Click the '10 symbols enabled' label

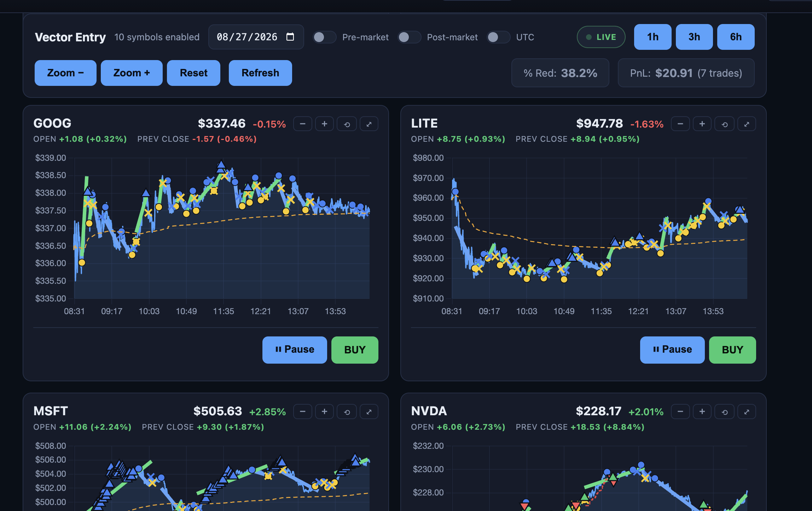pos(157,37)
